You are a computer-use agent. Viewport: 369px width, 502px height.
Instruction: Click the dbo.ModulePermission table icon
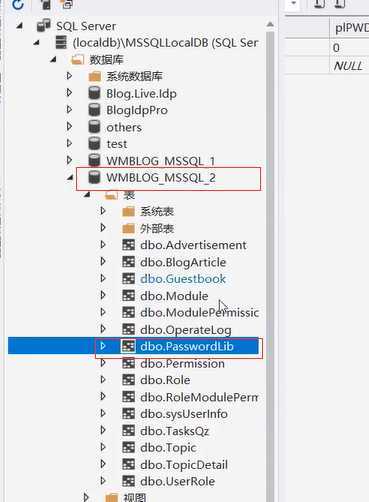pyautogui.click(x=128, y=312)
